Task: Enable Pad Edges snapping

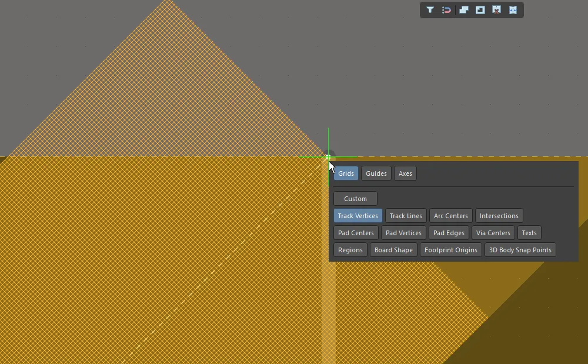Action: pyautogui.click(x=449, y=233)
